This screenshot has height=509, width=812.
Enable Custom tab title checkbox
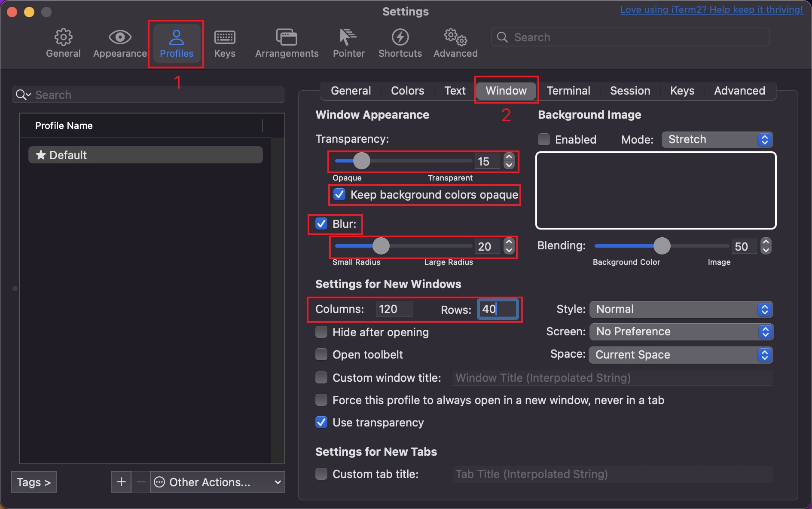tap(321, 474)
